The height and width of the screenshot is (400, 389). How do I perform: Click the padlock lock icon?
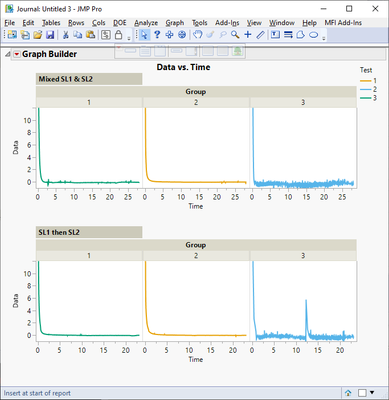click(118, 34)
